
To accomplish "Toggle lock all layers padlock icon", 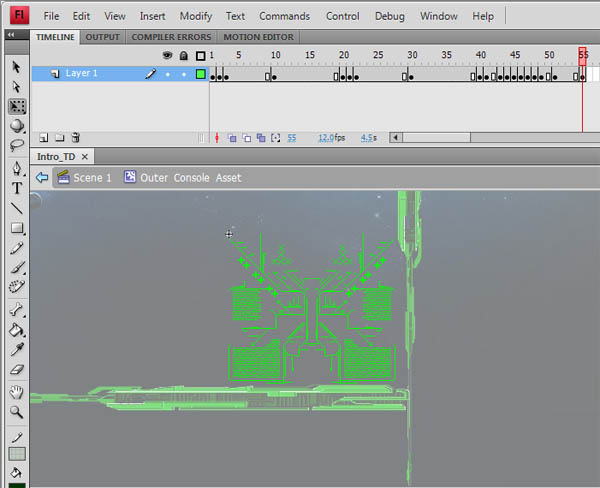I will pos(183,56).
